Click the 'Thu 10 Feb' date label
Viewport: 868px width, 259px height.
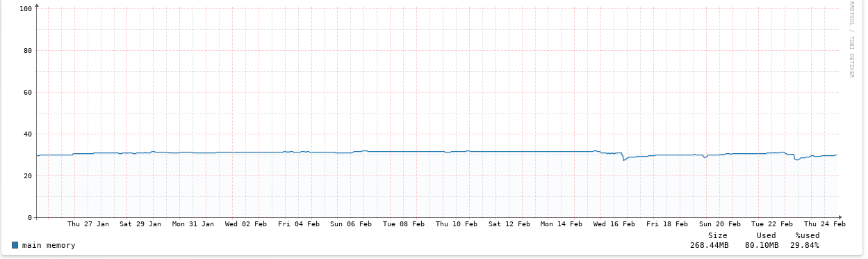point(457,224)
